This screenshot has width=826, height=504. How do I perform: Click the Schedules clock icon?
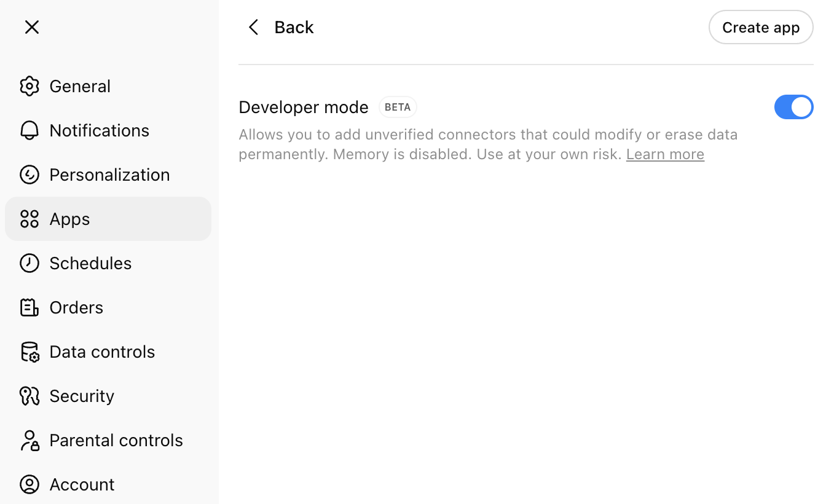29,263
